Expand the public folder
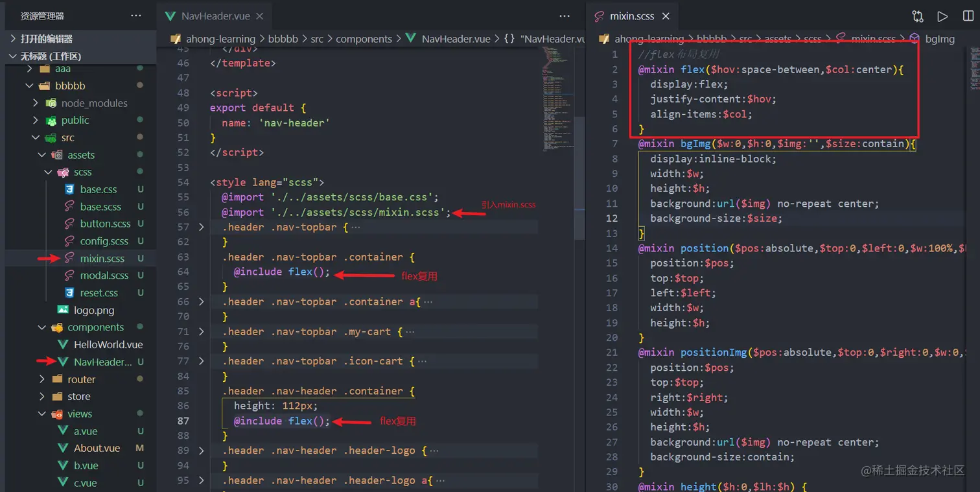Image resolution: width=980 pixels, height=492 pixels. pyautogui.click(x=36, y=121)
